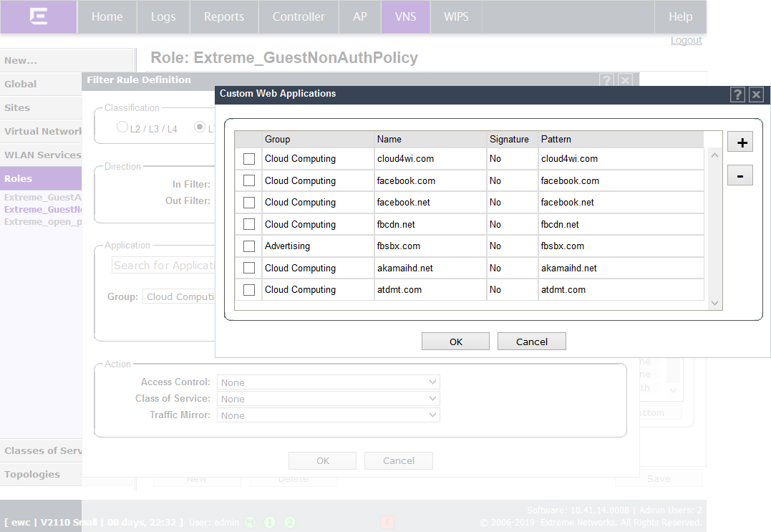
Task: Click the Search for Application field
Action: 164,266
